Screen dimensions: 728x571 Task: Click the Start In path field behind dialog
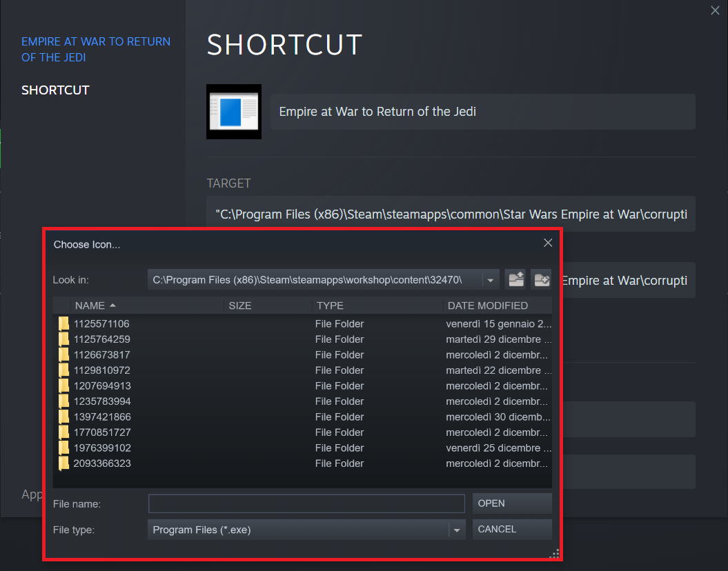coord(629,280)
